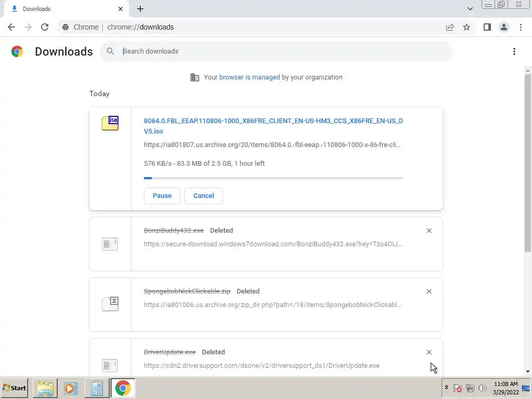Click the BonziBuddy432.exe file icon
The width and height of the screenshot is (532, 399).
click(x=110, y=244)
